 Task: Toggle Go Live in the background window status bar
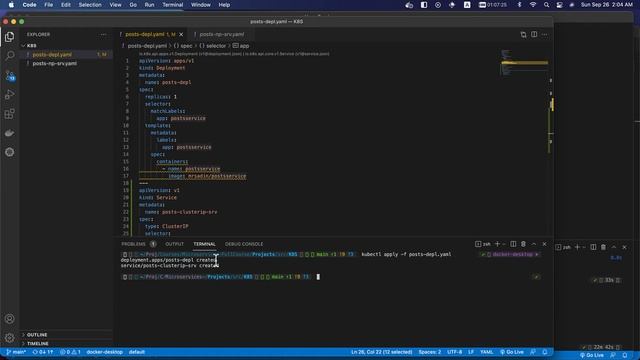coord(592,356)
